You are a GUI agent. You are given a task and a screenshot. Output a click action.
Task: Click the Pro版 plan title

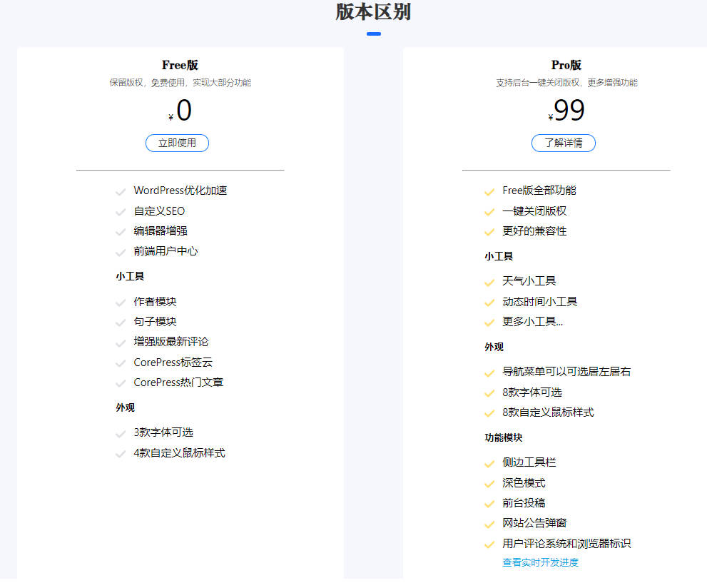point(566,65)
